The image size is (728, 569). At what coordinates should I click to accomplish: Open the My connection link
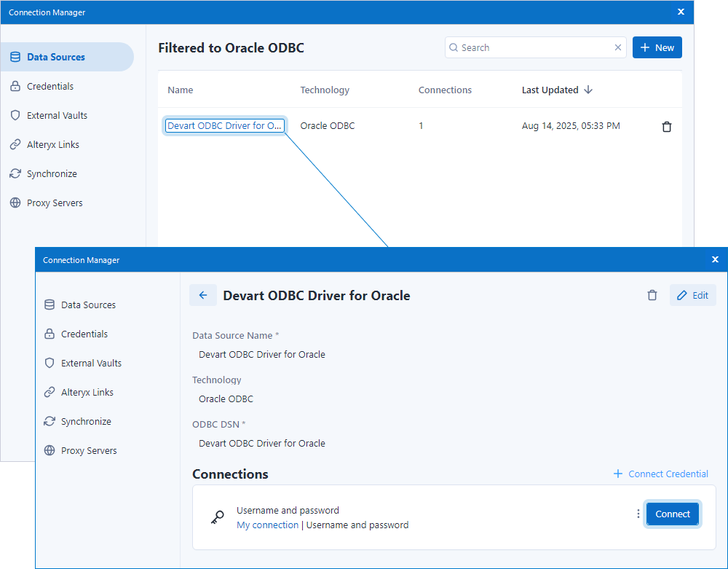267,525
